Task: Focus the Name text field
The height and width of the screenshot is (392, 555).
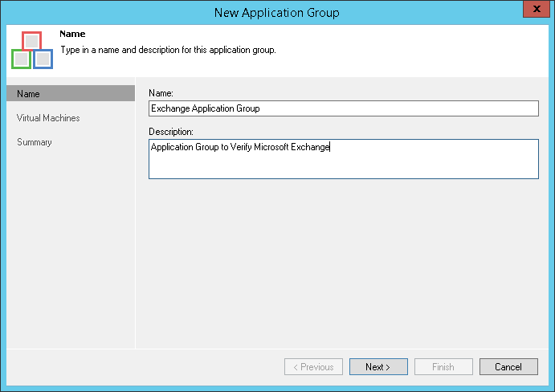Action: 343,108
